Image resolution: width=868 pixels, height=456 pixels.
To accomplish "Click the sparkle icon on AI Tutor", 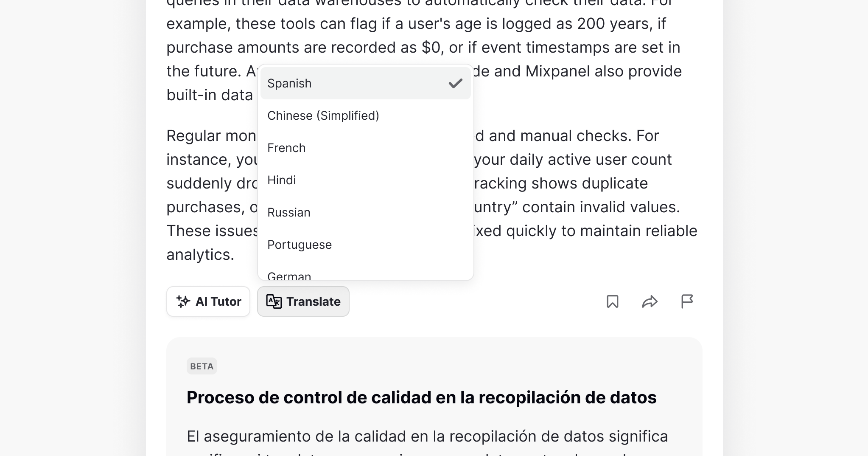I will [x=183, y=301].
